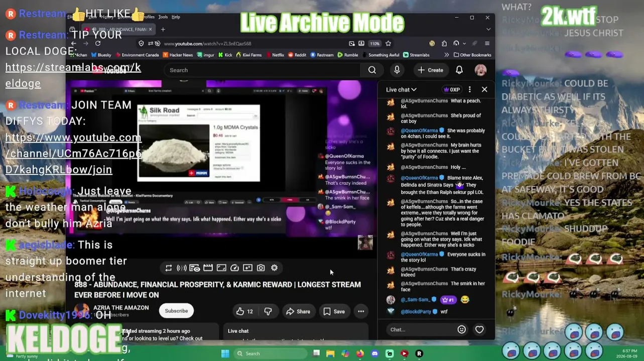The image size is (644, 361).
Task: Open the Other Bookmarks folder
Action: point(472,55)
